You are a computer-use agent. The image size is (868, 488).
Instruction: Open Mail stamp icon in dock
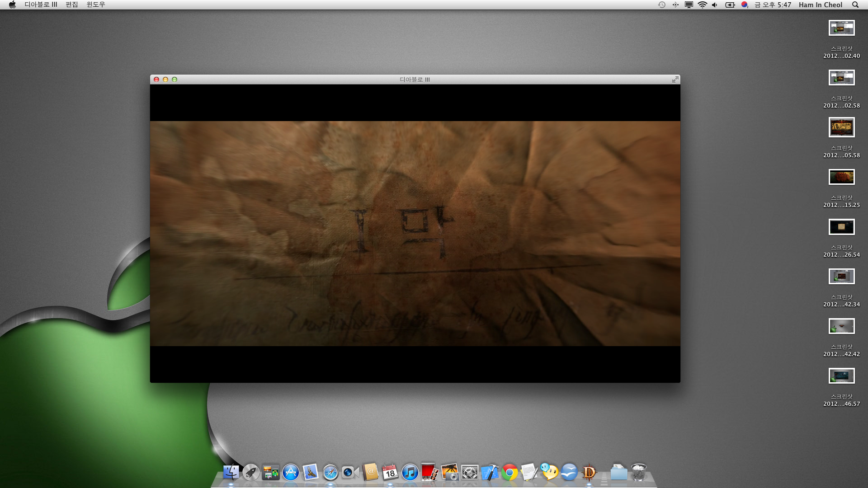(311, 473)
